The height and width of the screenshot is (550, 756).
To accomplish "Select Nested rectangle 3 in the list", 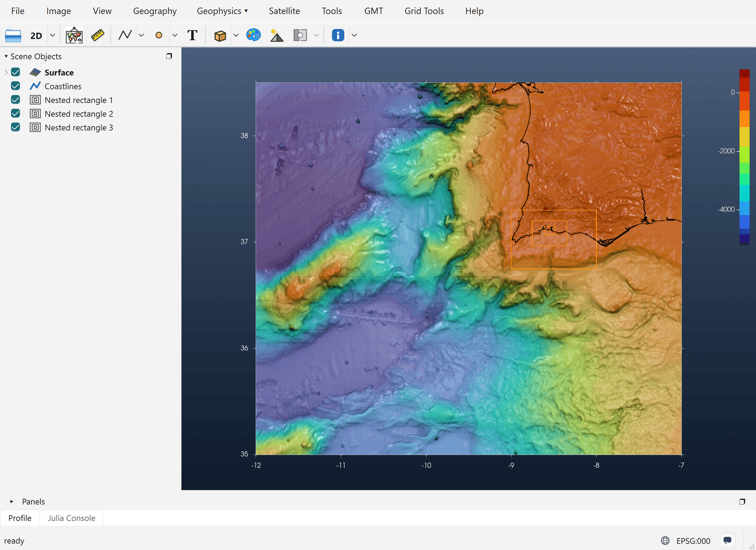I will tap(79, 127).
